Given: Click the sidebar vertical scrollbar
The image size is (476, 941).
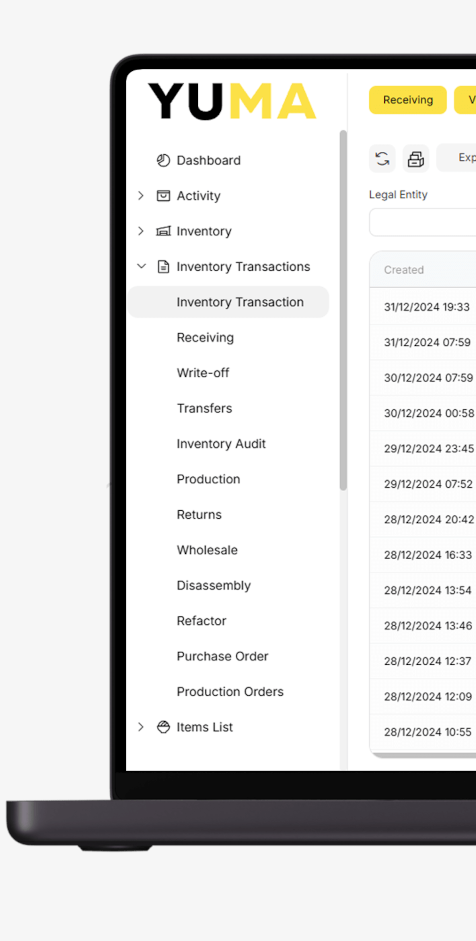Looking at the screenshot, I should [343, 310].
